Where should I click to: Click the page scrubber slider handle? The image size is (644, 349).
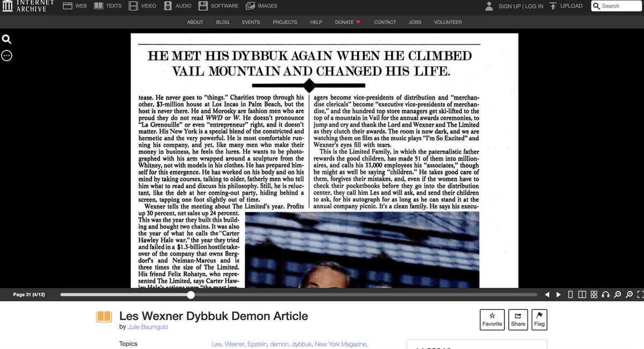point(191,294)
